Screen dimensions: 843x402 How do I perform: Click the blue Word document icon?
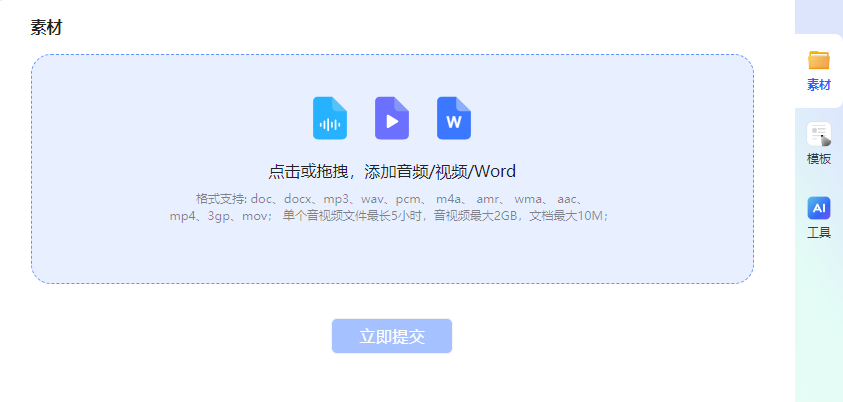click(x=454, y=118)
